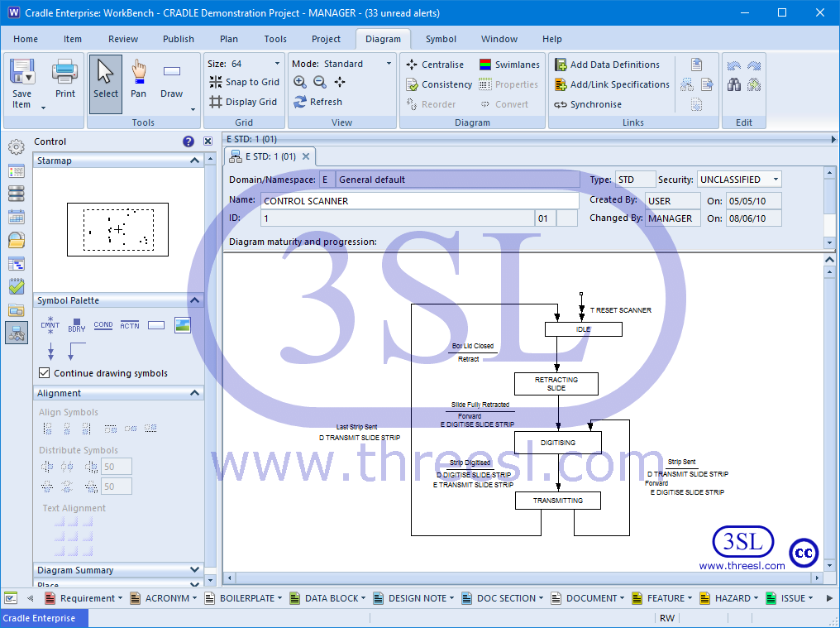Screen dimensions: 840x628
Task: Select the IDLE state box
Action: coord(584,329)
